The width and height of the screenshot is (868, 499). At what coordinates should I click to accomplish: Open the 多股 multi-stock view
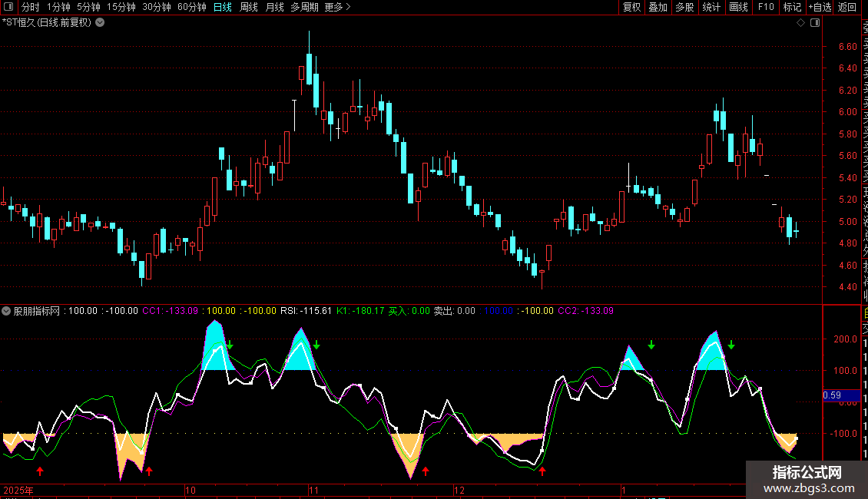click(x=684, y=7)
